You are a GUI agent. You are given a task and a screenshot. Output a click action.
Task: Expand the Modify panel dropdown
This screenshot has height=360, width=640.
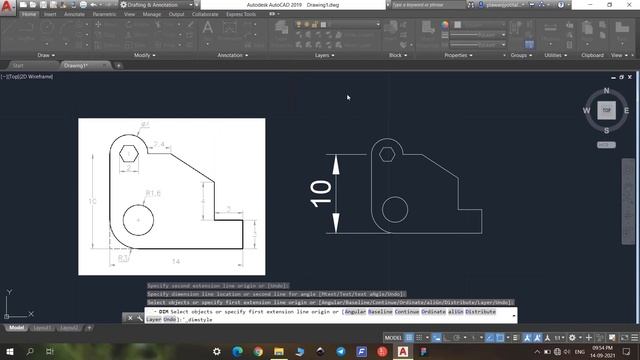(x=144, y=55)
